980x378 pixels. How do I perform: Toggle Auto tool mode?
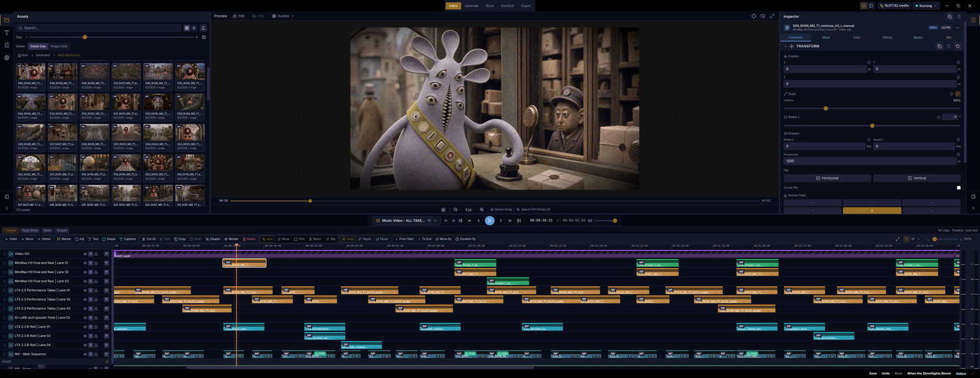(x=268, y=239)
